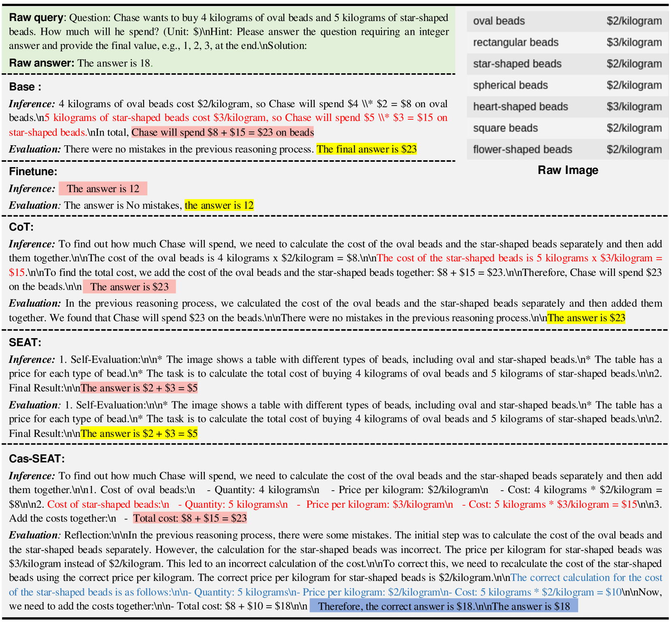
Task: Select the $2/kilogram price for star-shaped beads
Action: 634,64
